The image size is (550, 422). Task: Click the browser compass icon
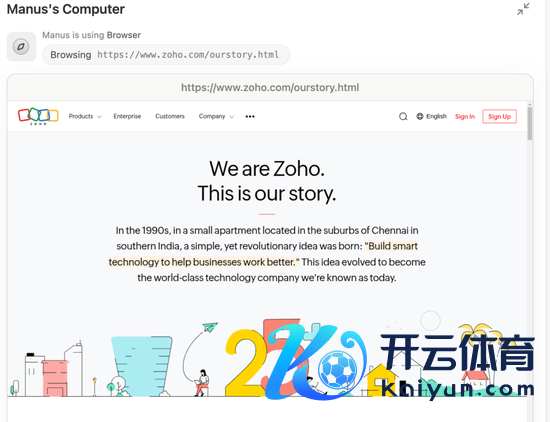(21, 46)
